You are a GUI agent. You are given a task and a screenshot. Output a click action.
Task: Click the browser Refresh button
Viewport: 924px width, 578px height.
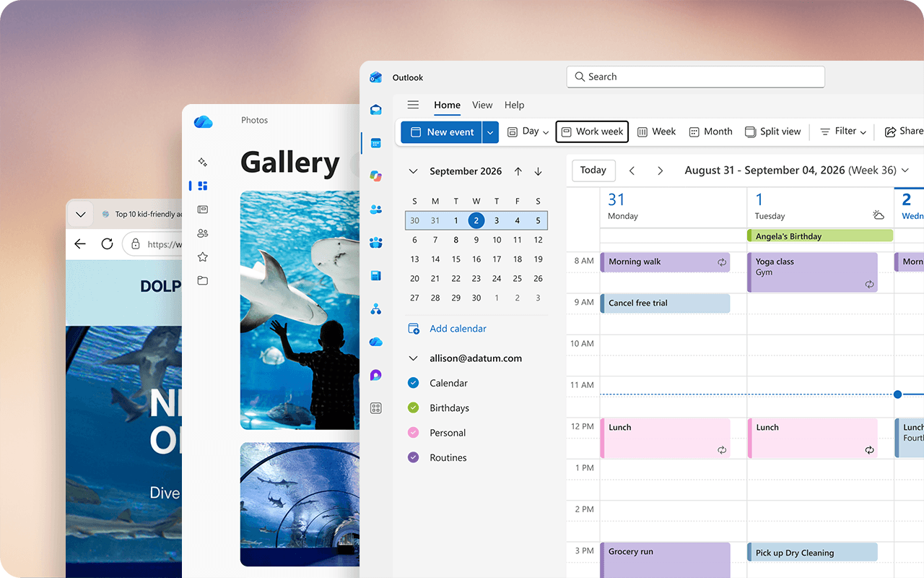pos(107,244)
